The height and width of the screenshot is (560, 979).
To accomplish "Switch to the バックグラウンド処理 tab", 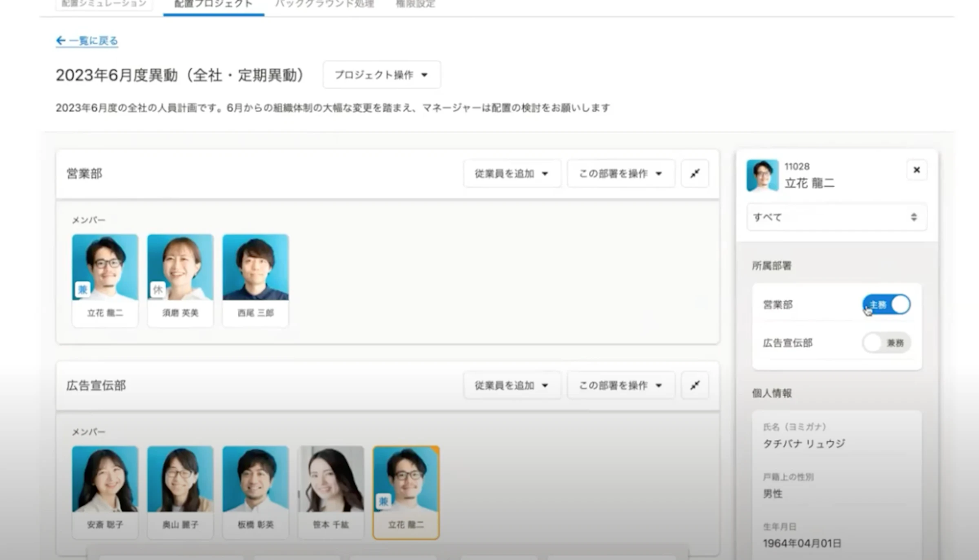I will (324, 4).
